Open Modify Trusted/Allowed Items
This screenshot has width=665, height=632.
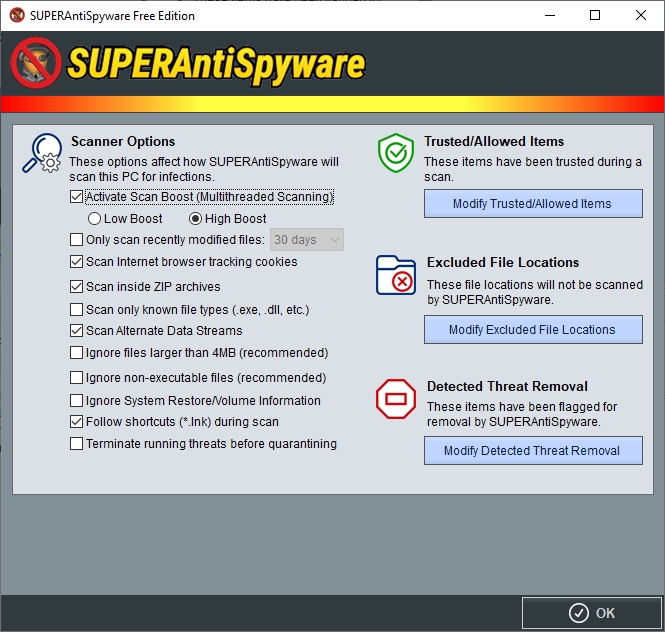(x=533, y=204)
